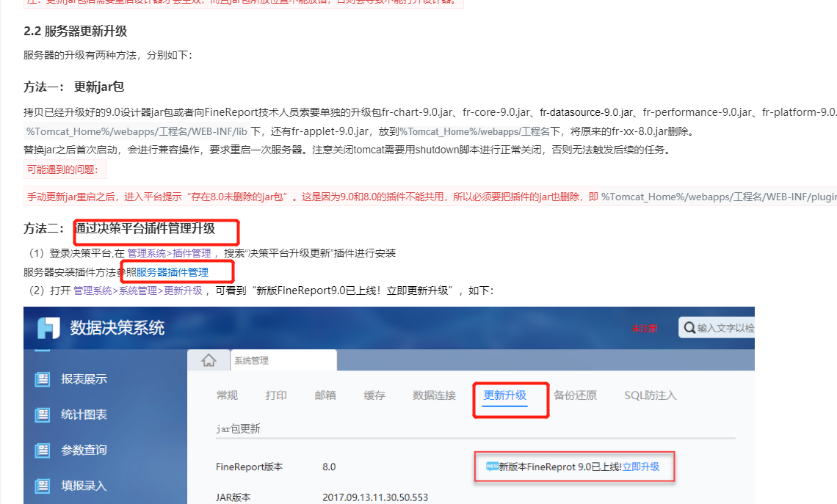Open 参数查询 in the sidebar
The image size is (837, 504).
click(x=84, y=450)
